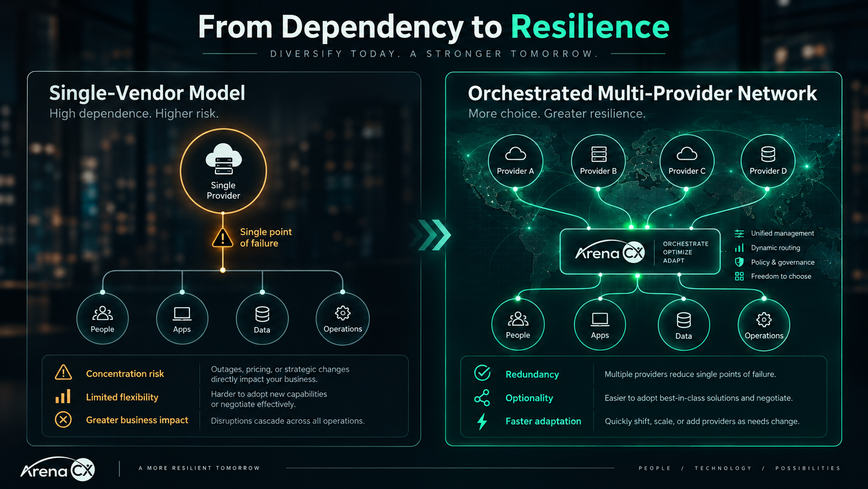This screenshot has width=868, height=489.
Task: Select the Apps laptop icon in Single-Vendor Model
Action: (x=182, y=314)
